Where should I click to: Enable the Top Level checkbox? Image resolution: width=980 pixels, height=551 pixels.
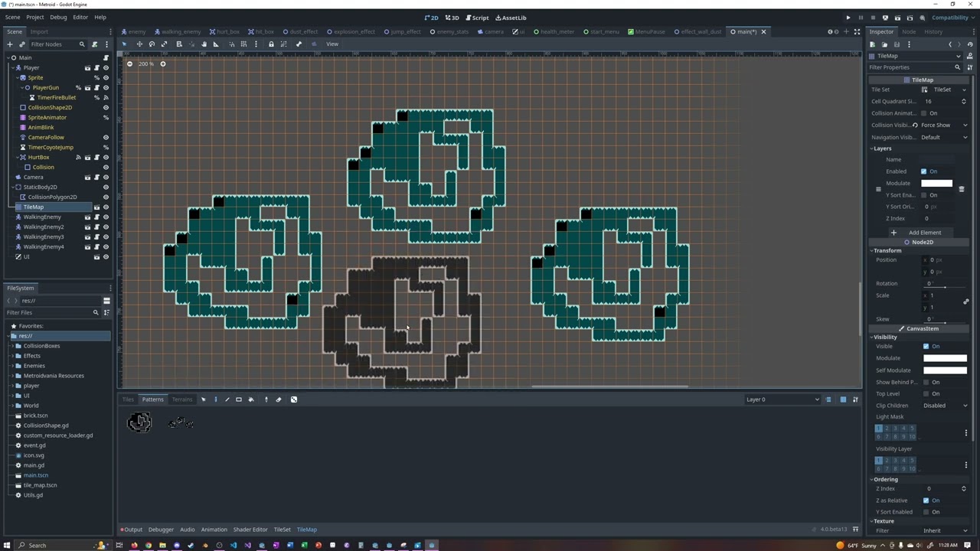coord(926,393)
